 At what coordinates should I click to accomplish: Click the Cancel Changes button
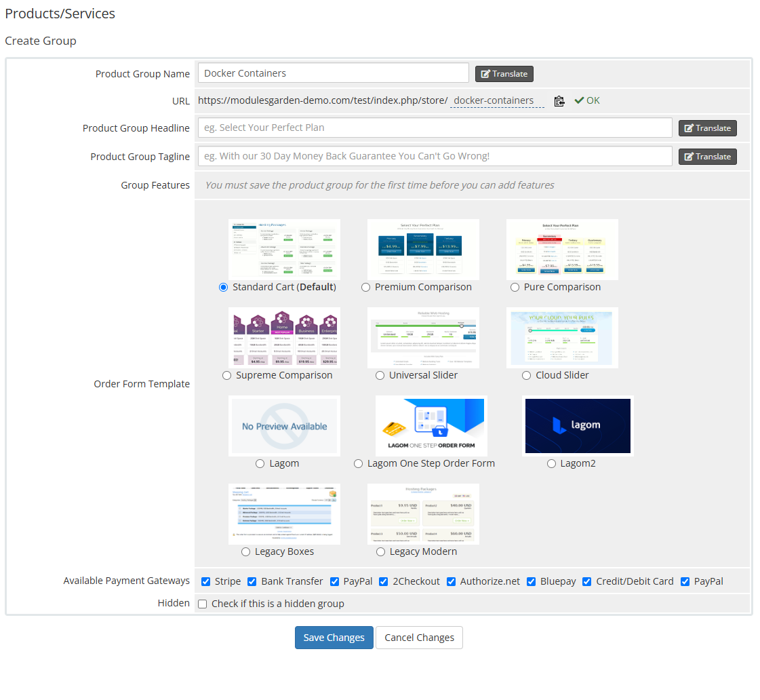coord(419,638)
